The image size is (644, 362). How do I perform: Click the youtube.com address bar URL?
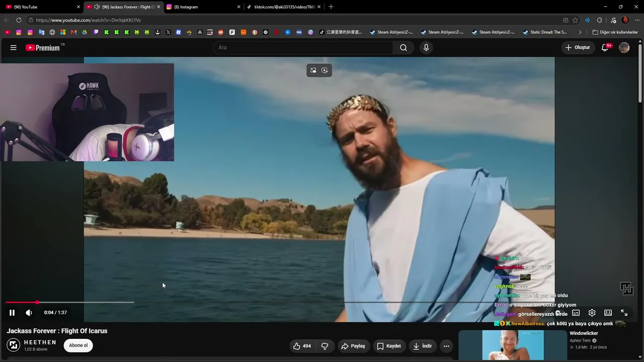(89, 20)
